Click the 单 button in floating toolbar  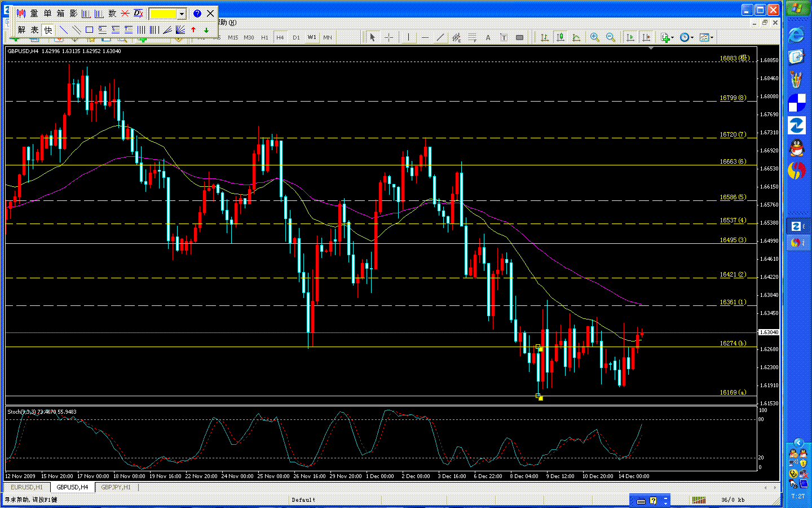coord(47,14)
